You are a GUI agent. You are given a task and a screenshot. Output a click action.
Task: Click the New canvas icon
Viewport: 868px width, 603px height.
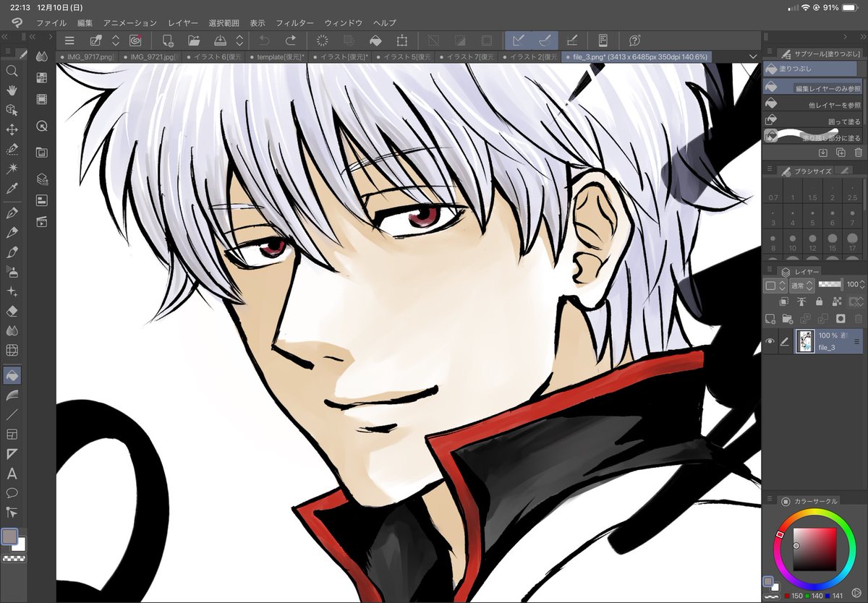[168, 40]
